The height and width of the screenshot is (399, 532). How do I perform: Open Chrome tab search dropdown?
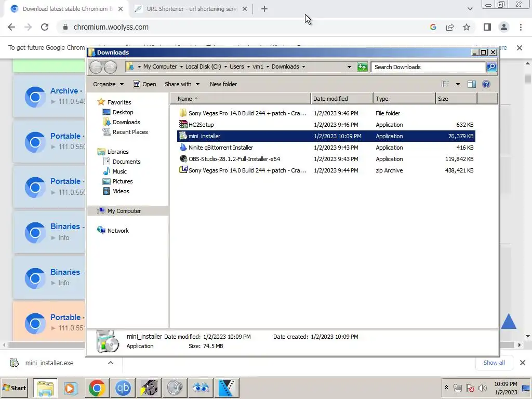pyautogui.click(x=470, y=9)
